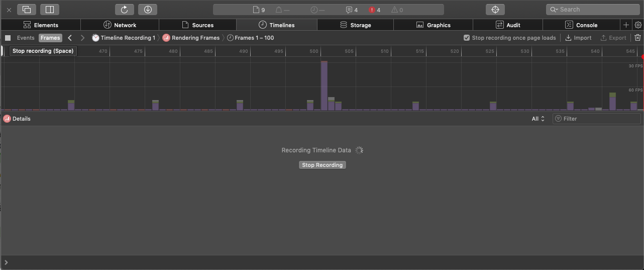Click the red error count indicator
This screenshot has height=270, width=644.
point(375,10)
